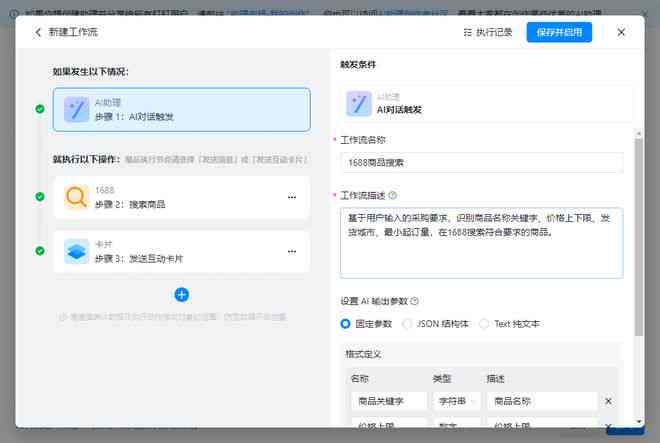The height and width of the screenshot is (443, 660).
Task: Click help icon next to 设置 AI 输出参数
Action: coord(415,301)
